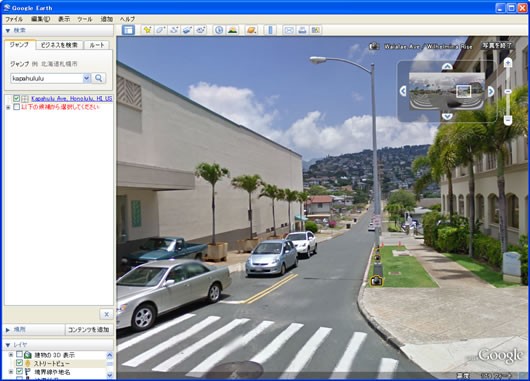Click the add path toolbar icon
This screenshot has height=381, width=530.
click(x=174, y=30)
